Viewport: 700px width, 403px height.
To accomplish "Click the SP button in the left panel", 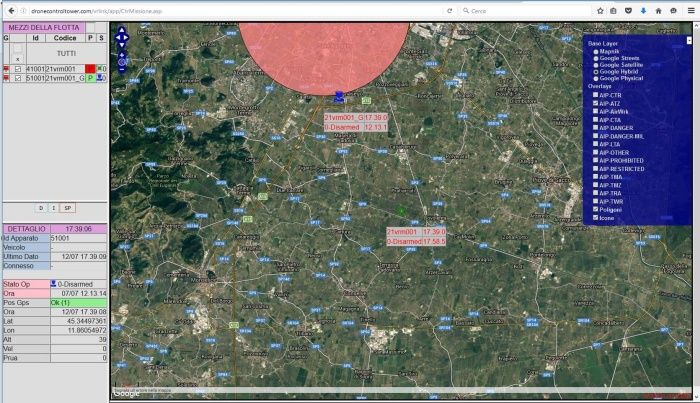I will (x=66, y=207).
